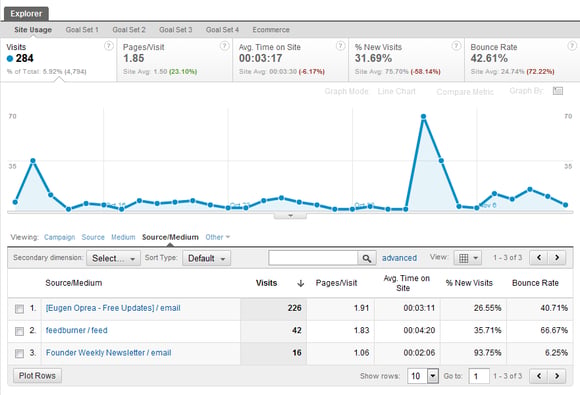View by Campaign dimension

point(59,237)
